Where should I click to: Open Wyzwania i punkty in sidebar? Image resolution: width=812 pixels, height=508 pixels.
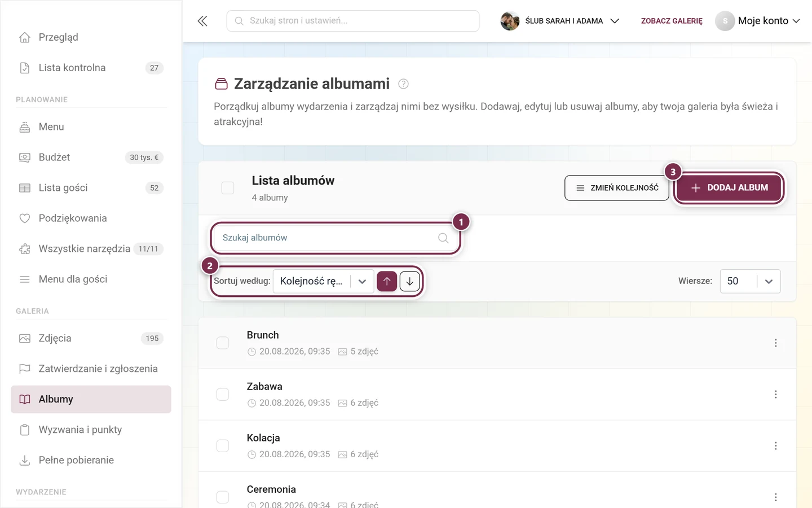(91, 430)
